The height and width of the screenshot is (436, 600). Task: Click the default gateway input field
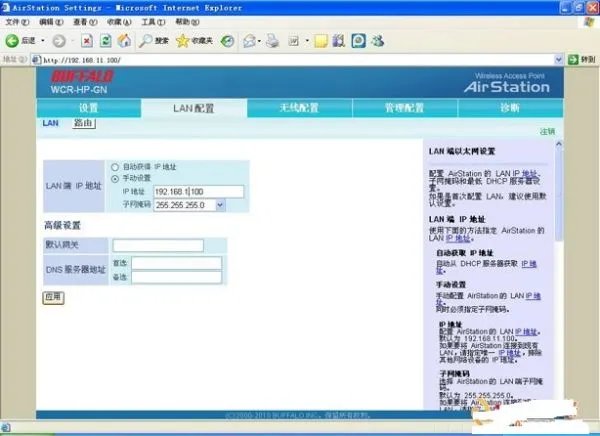[x=158, y=245]
